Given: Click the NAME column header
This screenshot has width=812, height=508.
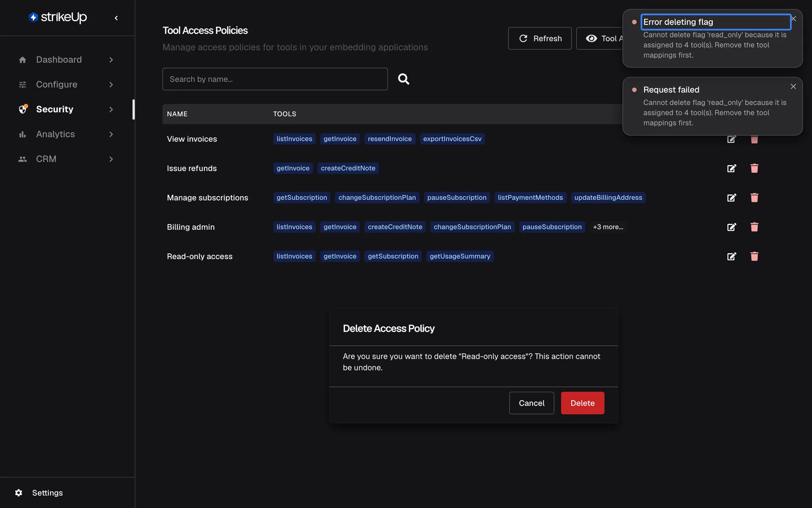Looking at the screenshot, I should pos(177,114).
